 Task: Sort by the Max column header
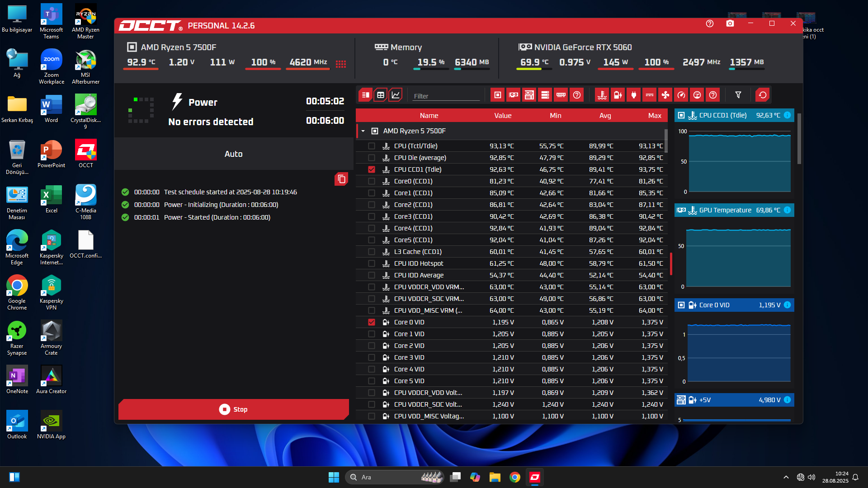(x=655, y=116)
